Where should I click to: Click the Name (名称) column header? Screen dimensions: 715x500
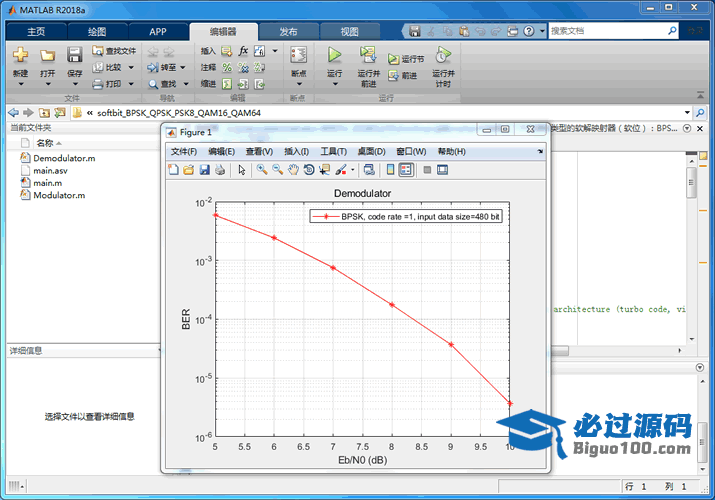coord(45,143)
